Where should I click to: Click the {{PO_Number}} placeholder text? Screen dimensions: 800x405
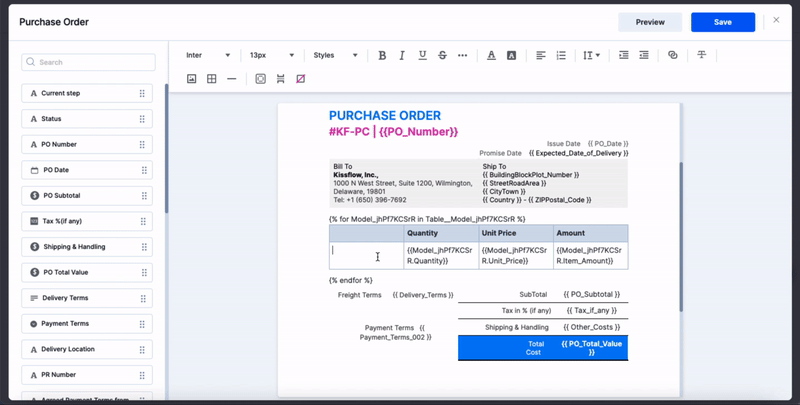[x=418, y=132]
